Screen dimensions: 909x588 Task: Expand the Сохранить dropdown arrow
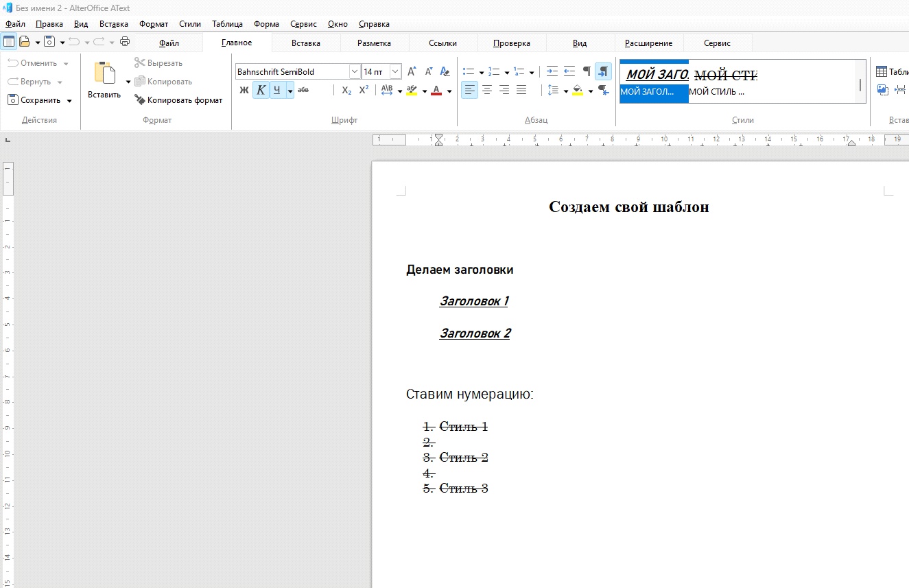click(x=69, y=101)
